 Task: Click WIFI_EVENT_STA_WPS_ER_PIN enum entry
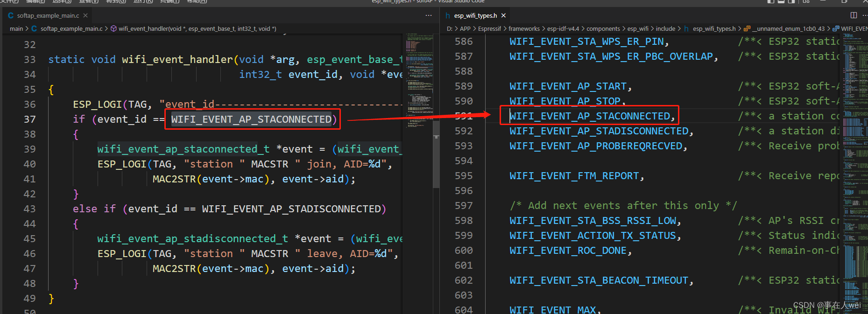tap(586, 42)
